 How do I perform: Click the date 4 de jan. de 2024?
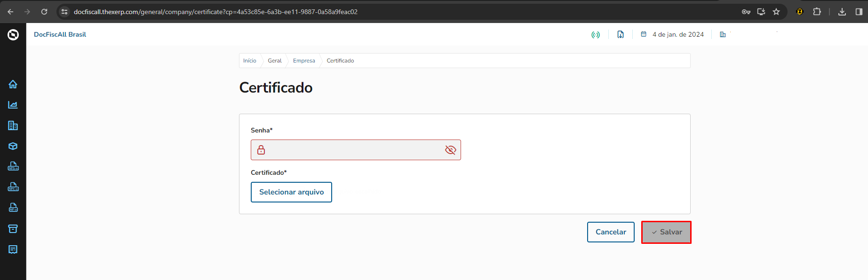(x=678, y=34)
